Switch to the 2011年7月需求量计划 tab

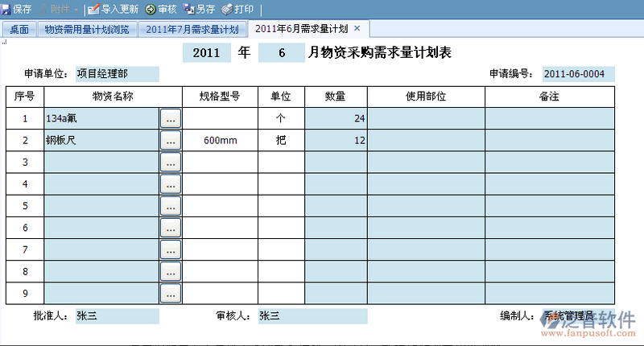click(x=192, y=30)
